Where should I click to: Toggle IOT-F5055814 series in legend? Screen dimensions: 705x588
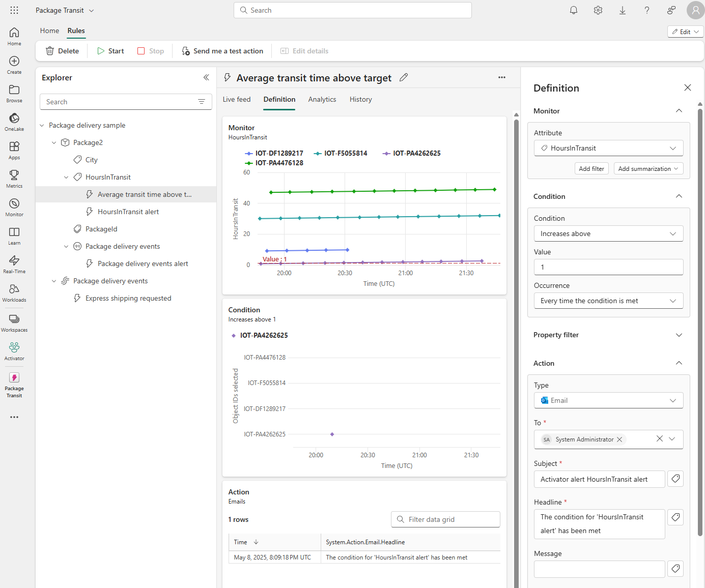point(341,153)
